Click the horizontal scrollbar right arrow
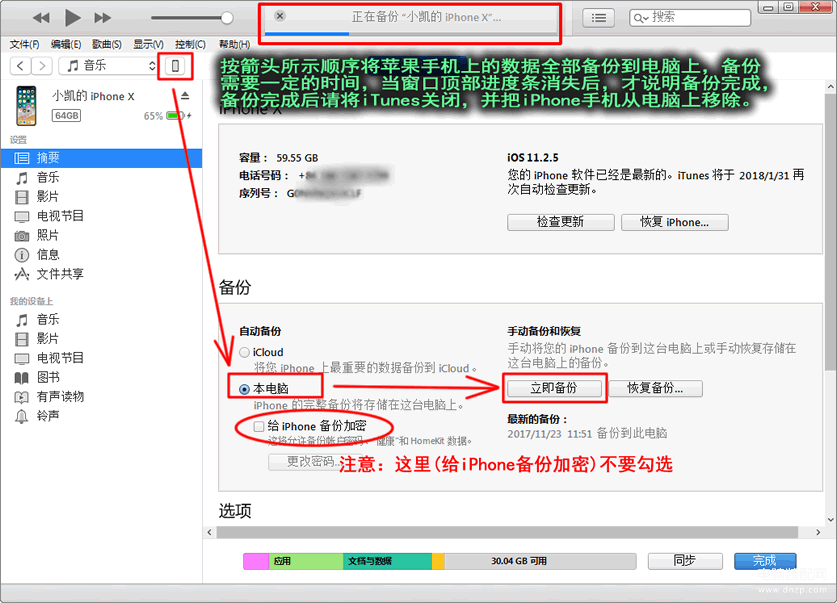Image resolution: width=837 pixels, height=603 pixels. [x=818, y=532]
